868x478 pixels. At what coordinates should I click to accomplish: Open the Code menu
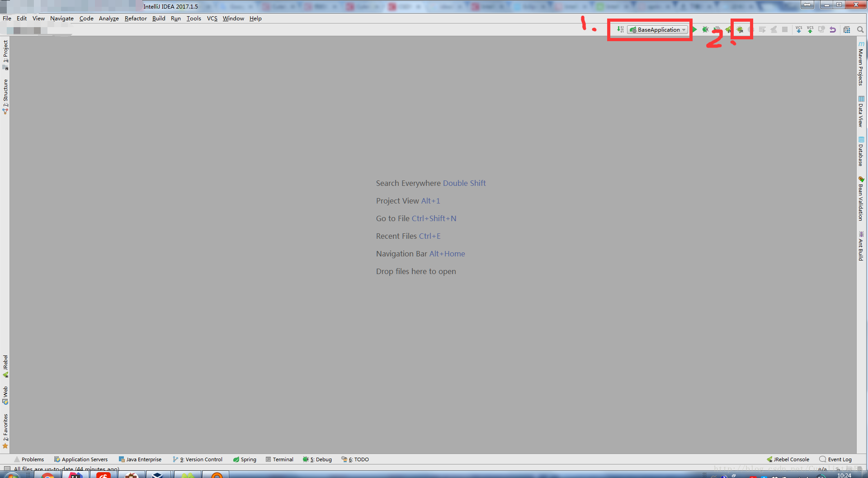86,19
